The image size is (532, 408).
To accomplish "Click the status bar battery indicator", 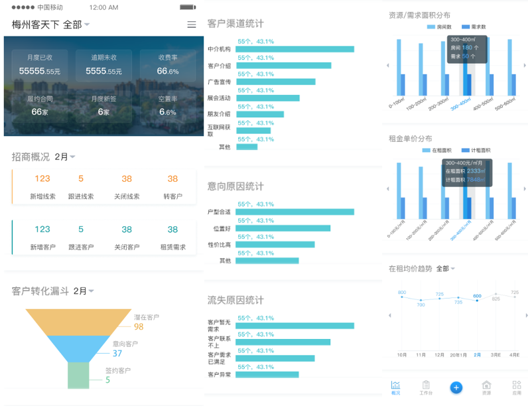I will [x=188, y=7].
